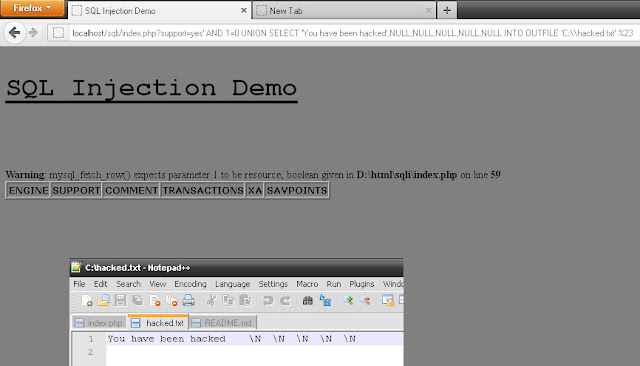Click the TRANSACTIONS table header
The height and width of the screenshot is (366, 640).
tap(203, 191)
